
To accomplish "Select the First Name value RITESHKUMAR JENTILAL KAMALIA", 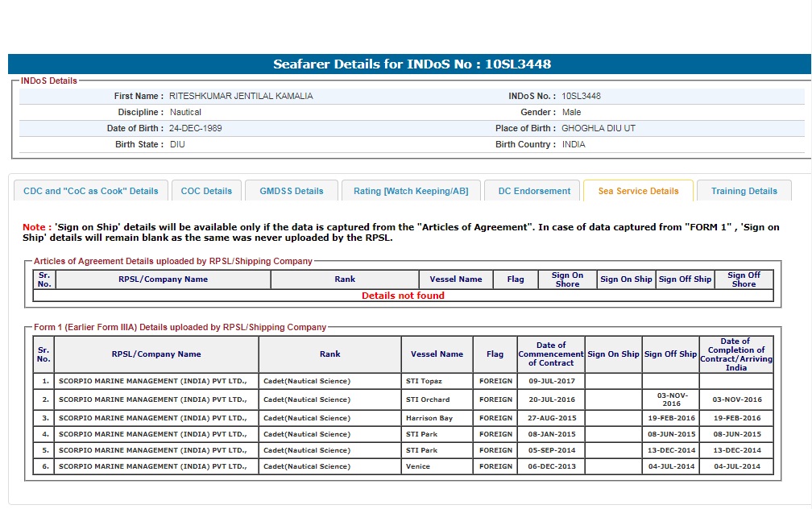I will pyautogui.click(x=241, y=96).
